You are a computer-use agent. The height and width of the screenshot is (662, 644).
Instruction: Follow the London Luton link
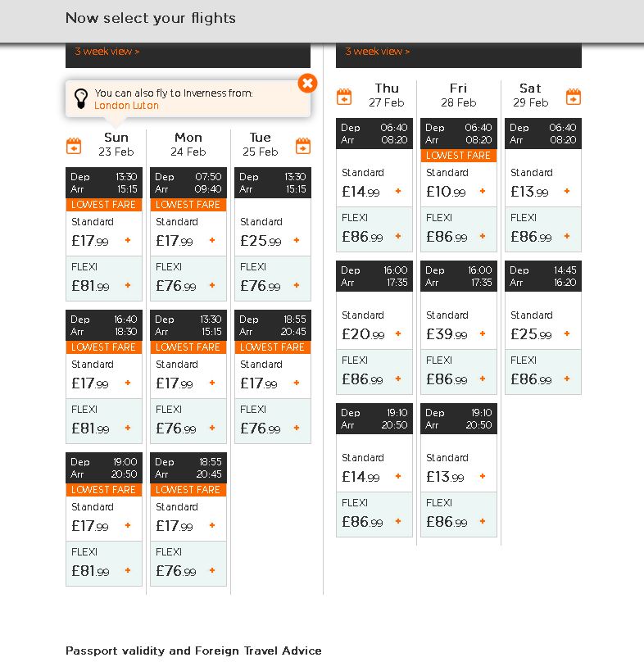click(x=126, y=106)
